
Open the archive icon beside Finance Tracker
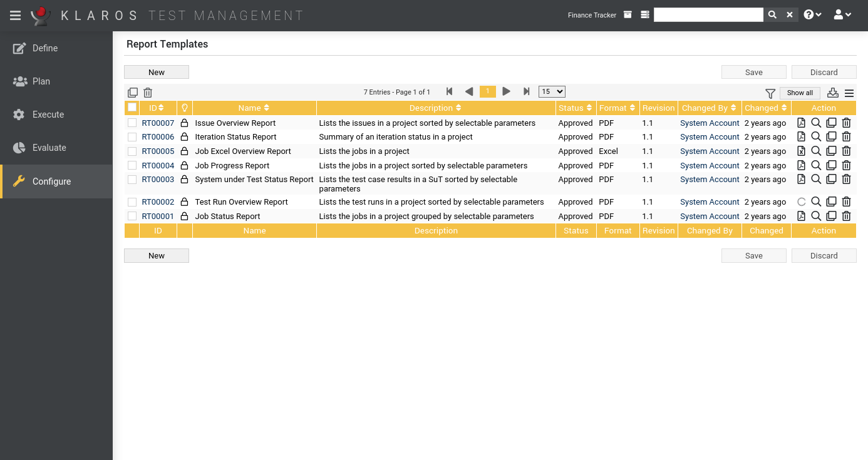click(x=628, y=14)
